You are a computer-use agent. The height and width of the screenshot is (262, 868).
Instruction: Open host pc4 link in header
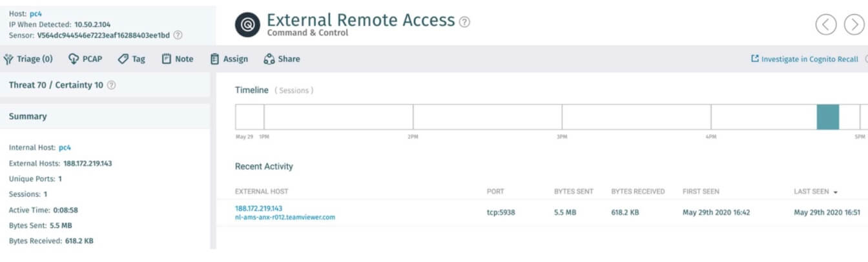[36, 14]
